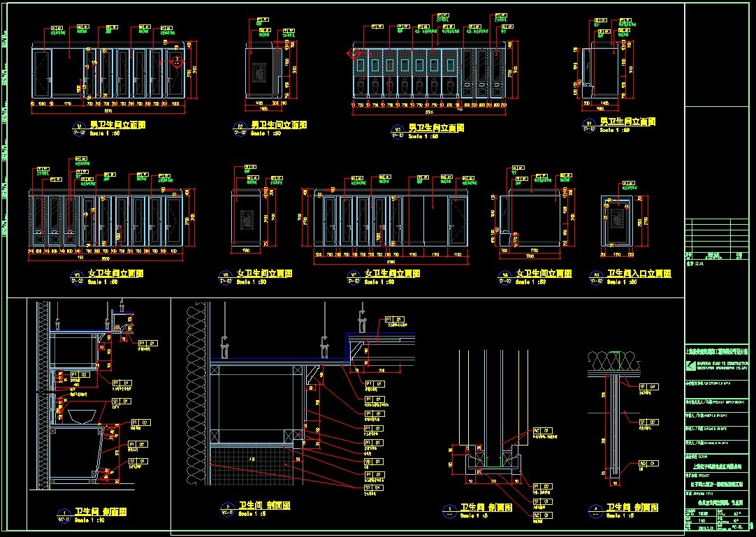Viewport: 756px width, 537px height.
Task: Click the Scale 1:10 text under section 1
Action: [x=89, y=520]
